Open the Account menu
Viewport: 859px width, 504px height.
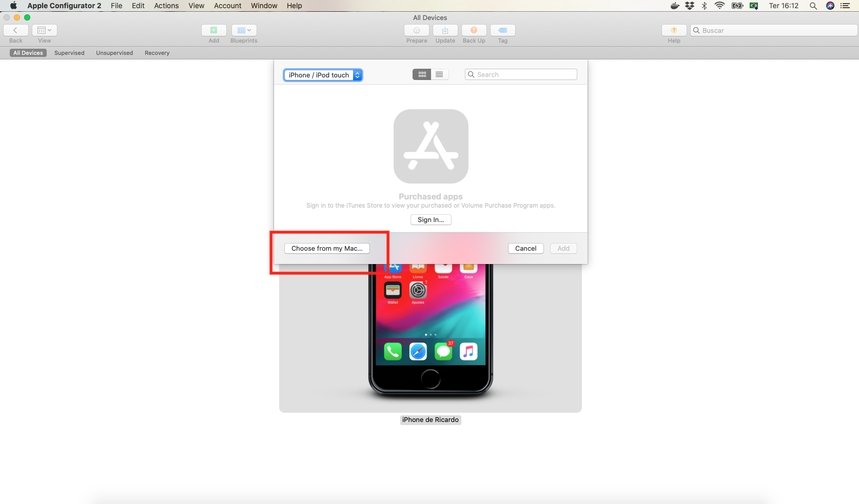pyautogui.click(x=227, y=6)
